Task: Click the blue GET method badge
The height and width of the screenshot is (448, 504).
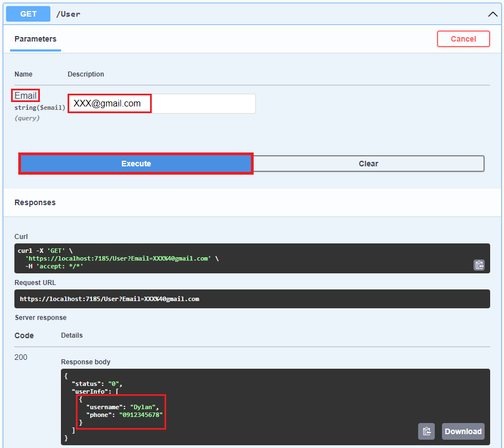Action: point(28,14)
